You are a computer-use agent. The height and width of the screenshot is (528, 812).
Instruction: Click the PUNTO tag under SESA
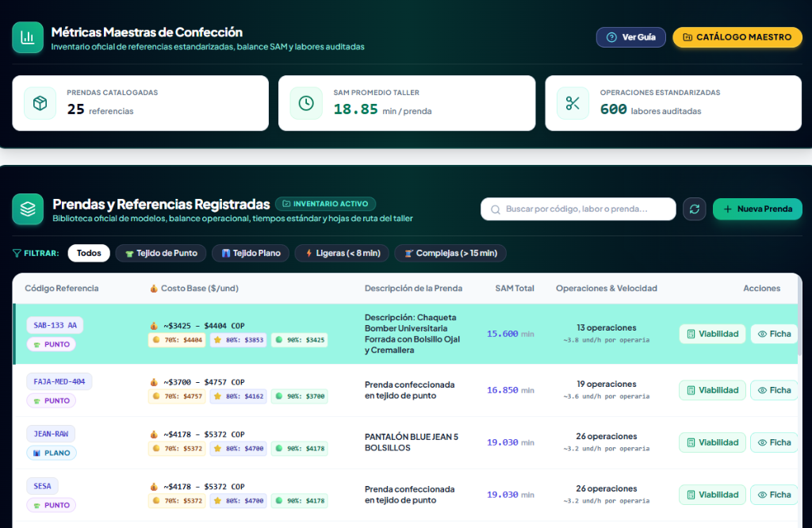52,505
